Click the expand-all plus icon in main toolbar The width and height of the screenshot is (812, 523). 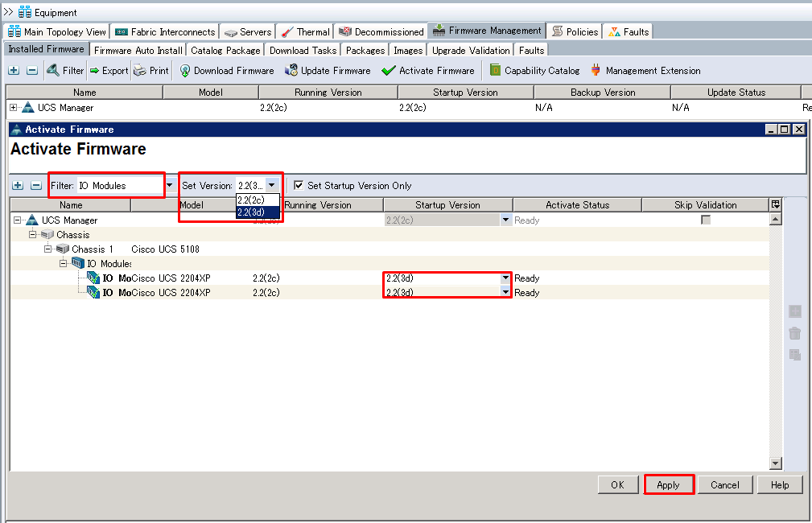(14, 71)
